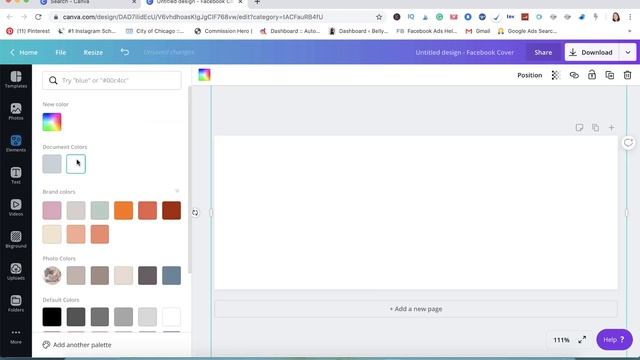
Task: Show hidden bookmarks overflow chevron
Action: (x=629, y=31)
